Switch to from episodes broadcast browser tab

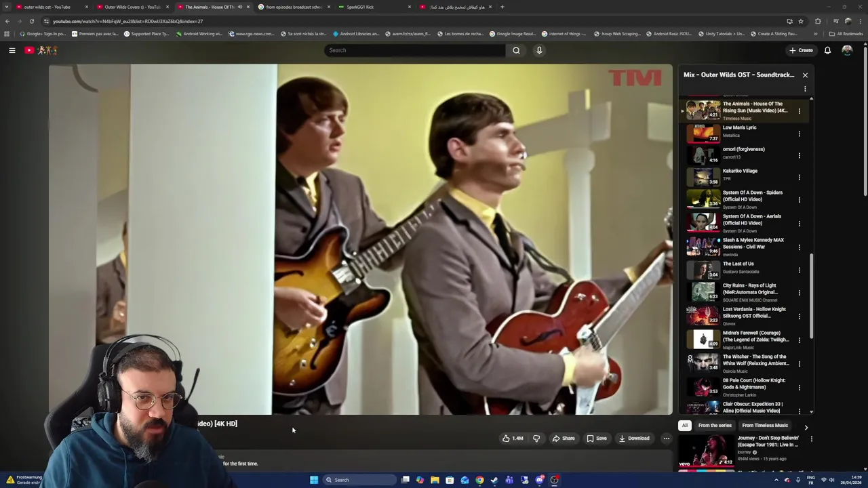coord(294,7)
